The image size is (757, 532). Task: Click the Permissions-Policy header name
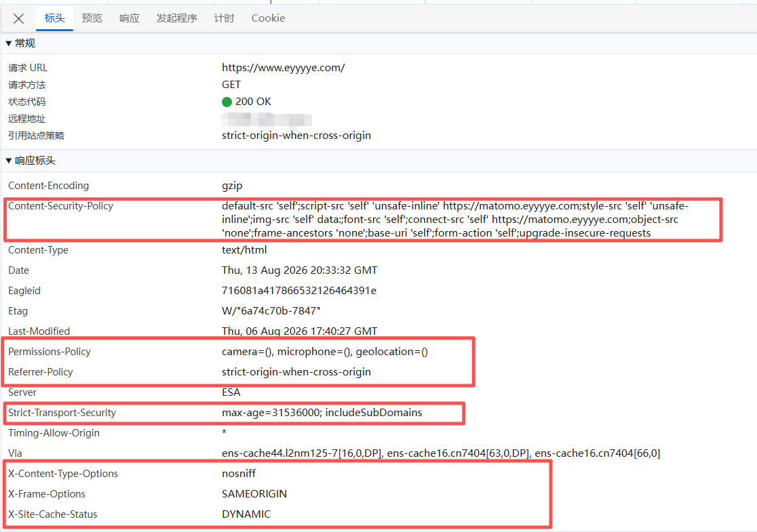[50, 352]
